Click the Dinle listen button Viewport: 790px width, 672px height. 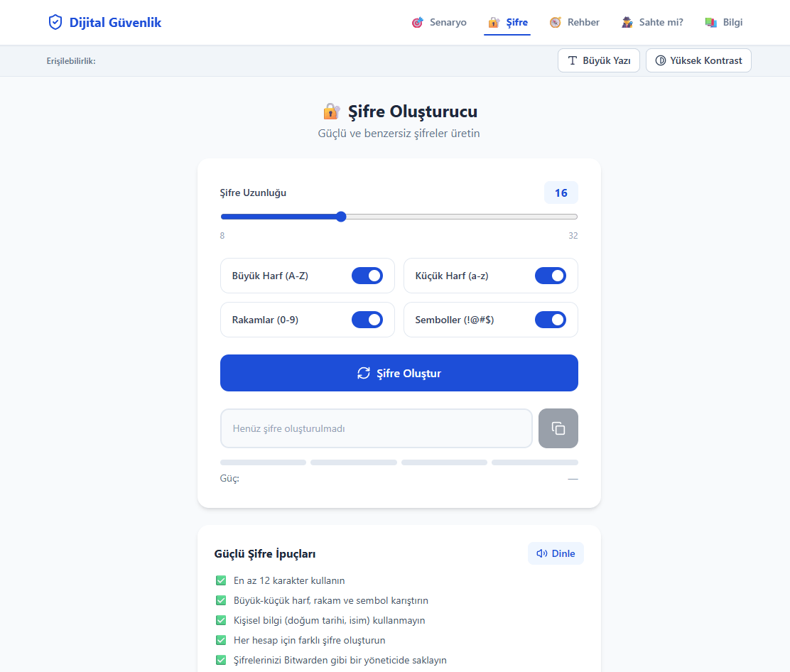point(556,553)
